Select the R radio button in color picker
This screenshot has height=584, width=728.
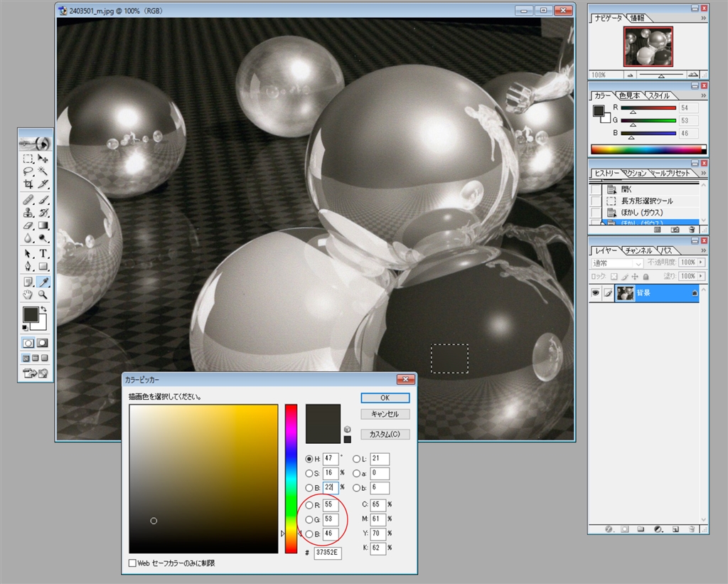(x=309, y=504)
